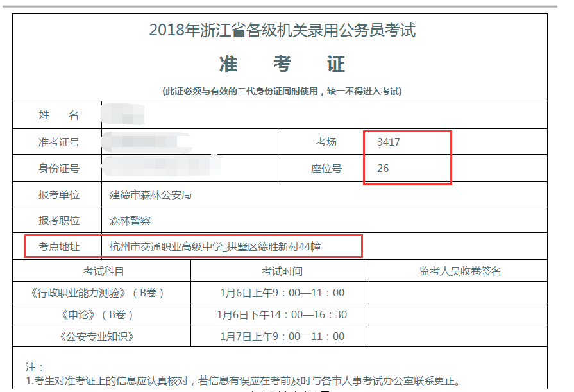Image resolution: width=574 pixels, height=392 pixels.
Task: Click '建德市森林公安局' value
Action: [151, 195]
